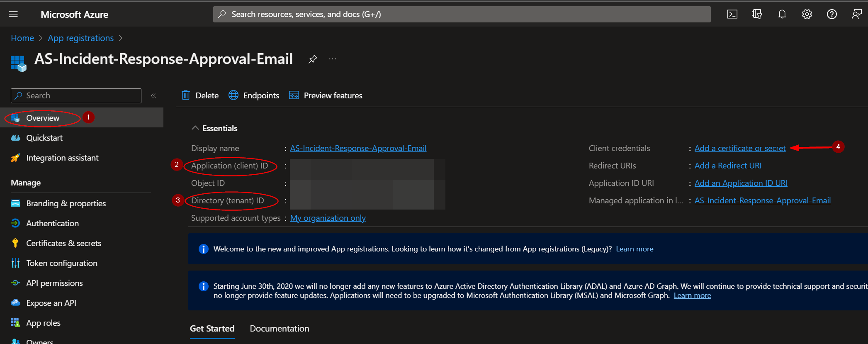Click the Authentication arrow icon

coord(15,223)
